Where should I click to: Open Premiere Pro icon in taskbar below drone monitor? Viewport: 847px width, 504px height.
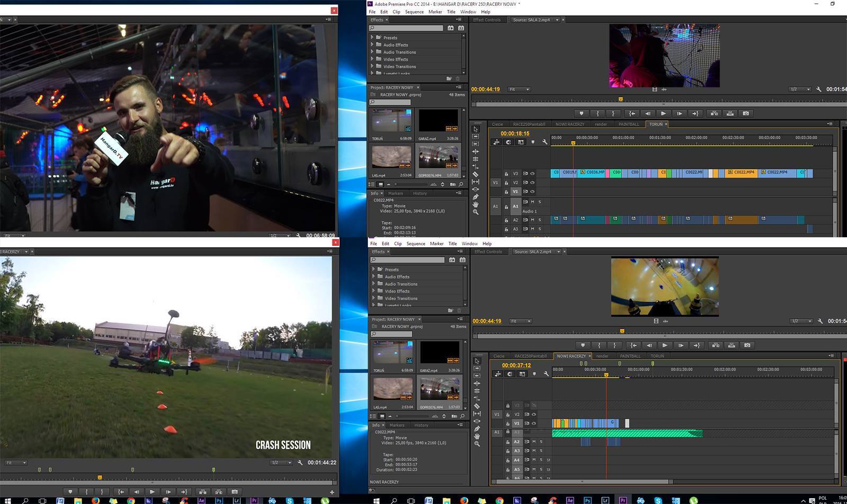[x=254, y=500]
